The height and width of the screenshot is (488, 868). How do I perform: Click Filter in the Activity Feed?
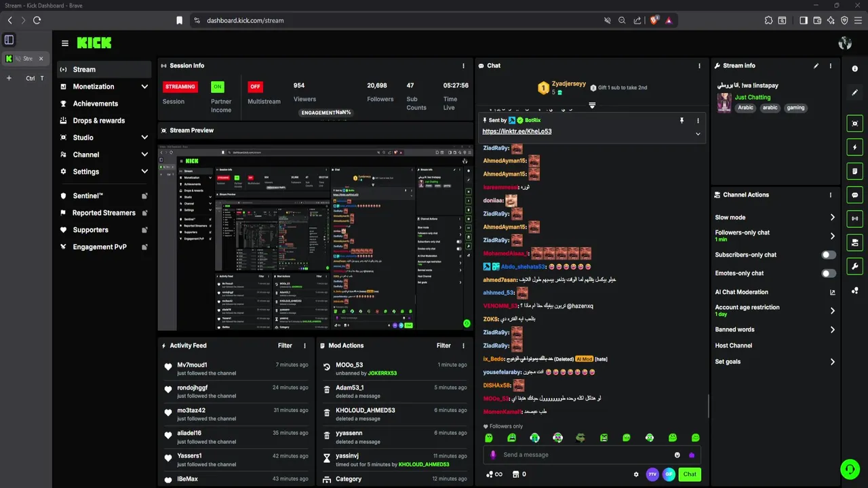point(285,346)
